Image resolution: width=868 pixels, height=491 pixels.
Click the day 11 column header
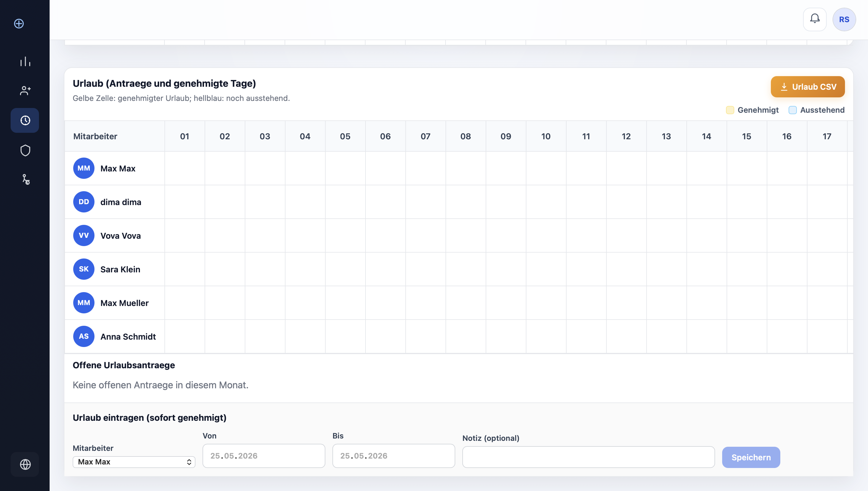click(x=586, y=136)
